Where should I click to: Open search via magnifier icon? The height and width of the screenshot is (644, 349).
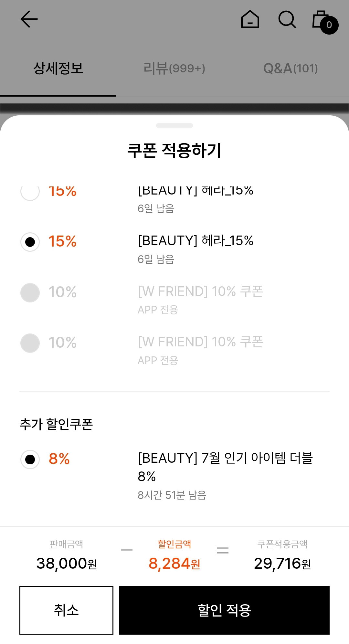[287, 19]
